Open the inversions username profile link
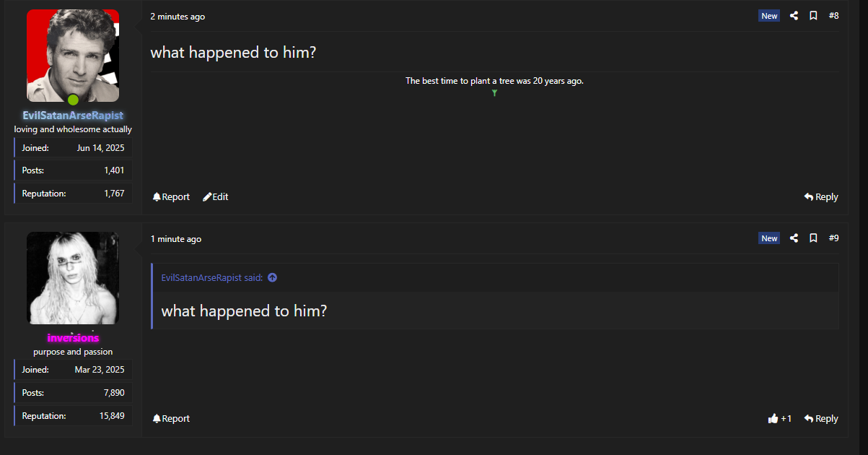The height and width of the screenshot is (455, 868). click(73, 338)
